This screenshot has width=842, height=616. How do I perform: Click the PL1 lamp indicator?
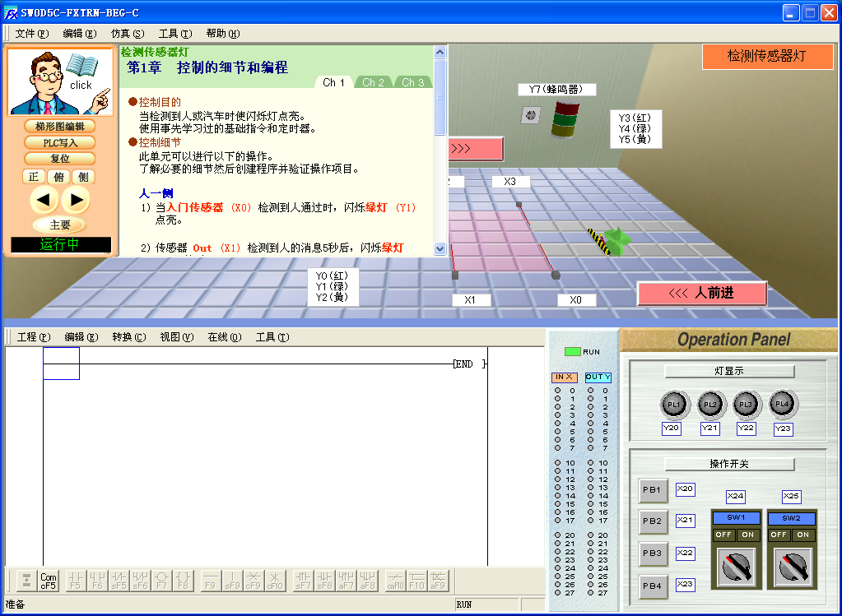pos(672,405)
